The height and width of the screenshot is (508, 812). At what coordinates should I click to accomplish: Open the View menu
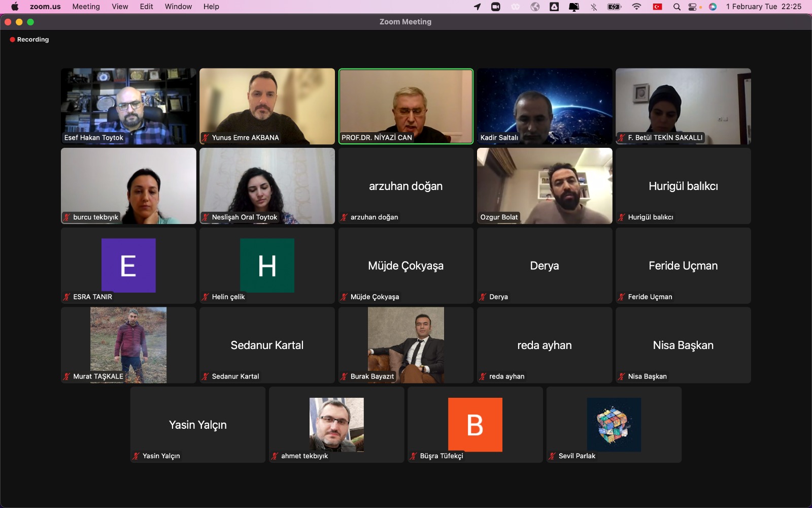click(x=120, y=7)
